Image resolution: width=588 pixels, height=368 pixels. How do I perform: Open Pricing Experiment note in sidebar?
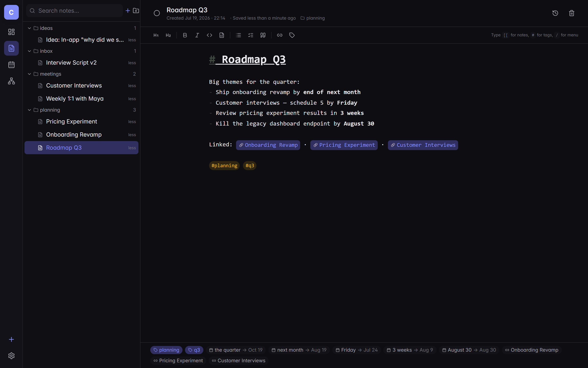(81, 121)
